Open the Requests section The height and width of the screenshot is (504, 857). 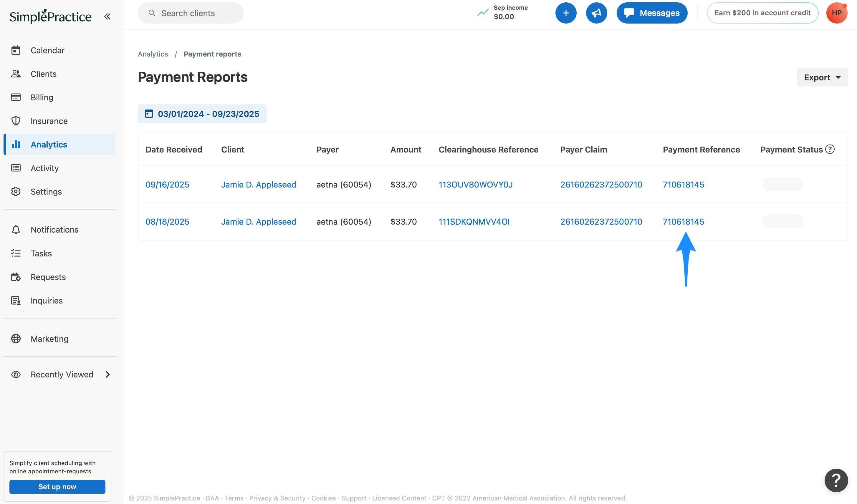48,277
